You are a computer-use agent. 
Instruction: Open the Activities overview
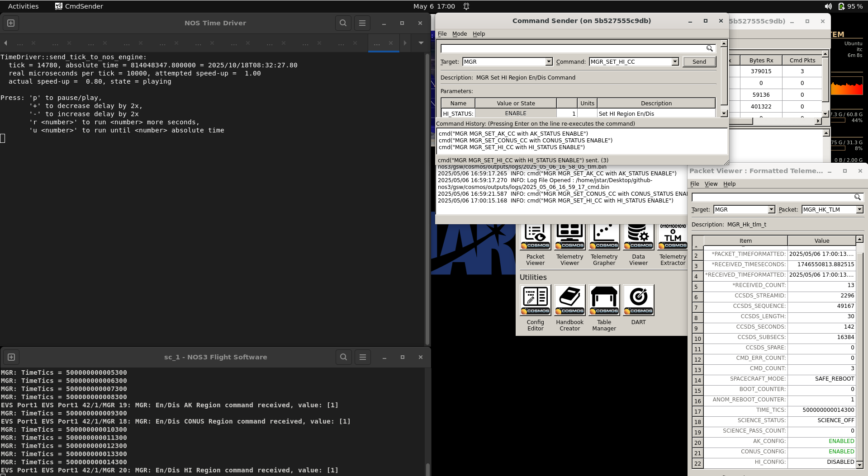tap(24, 6)
